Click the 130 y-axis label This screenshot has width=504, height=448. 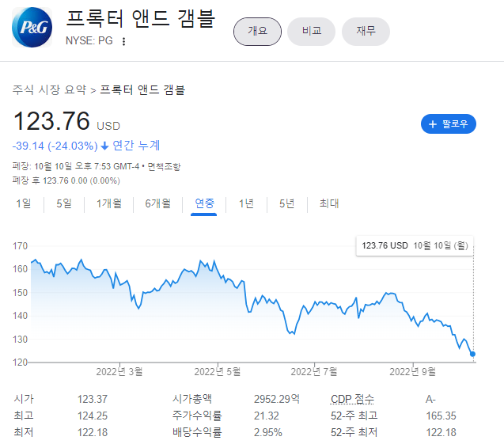pos(21,340)
